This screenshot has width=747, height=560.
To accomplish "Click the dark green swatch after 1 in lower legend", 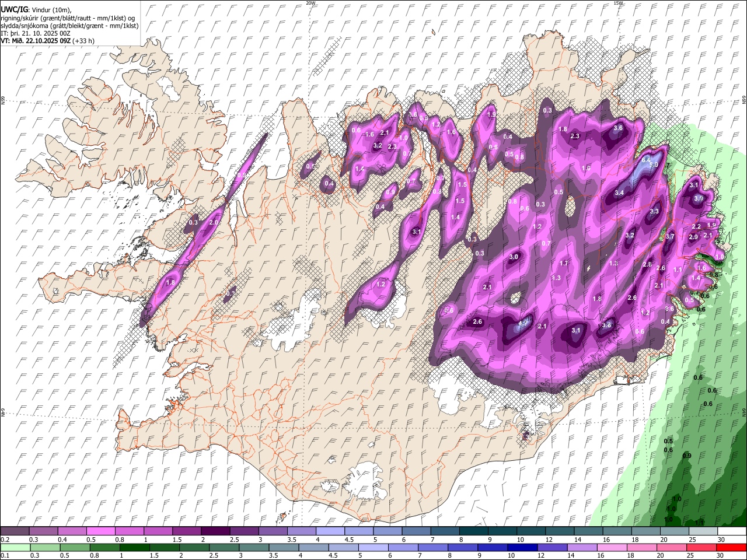I will pyautogui.click(x=134, y=547).
